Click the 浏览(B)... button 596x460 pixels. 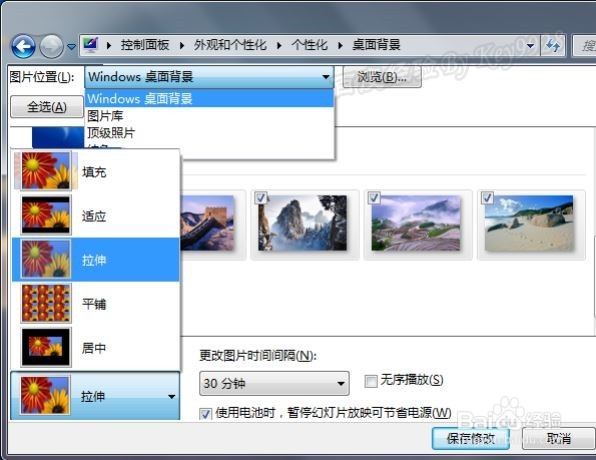pos(382,77)
